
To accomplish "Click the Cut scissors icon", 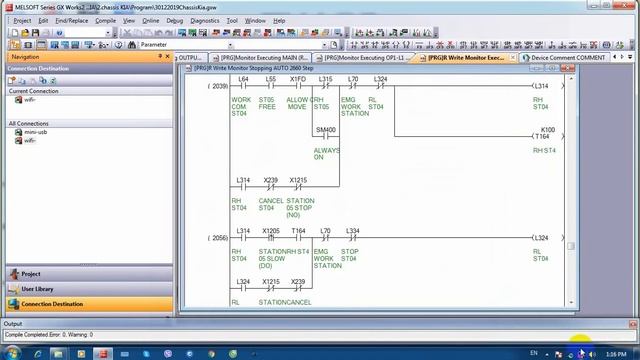I will (127, 33).
